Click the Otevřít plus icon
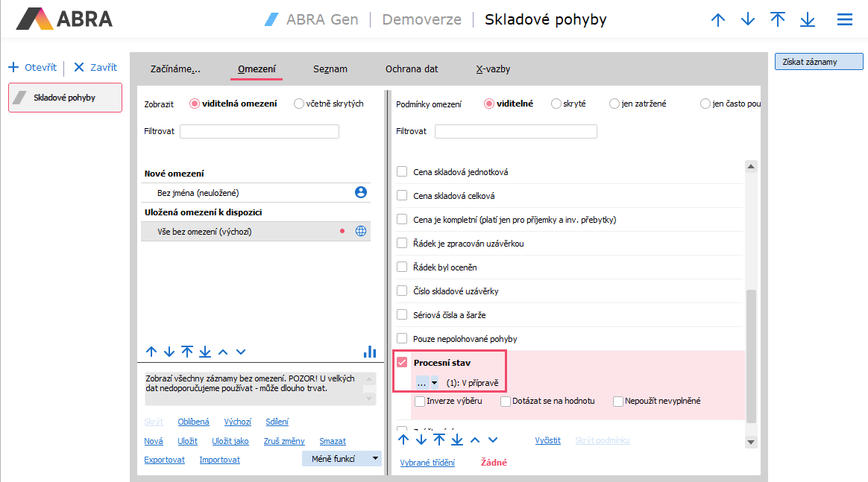 [13, 67]
